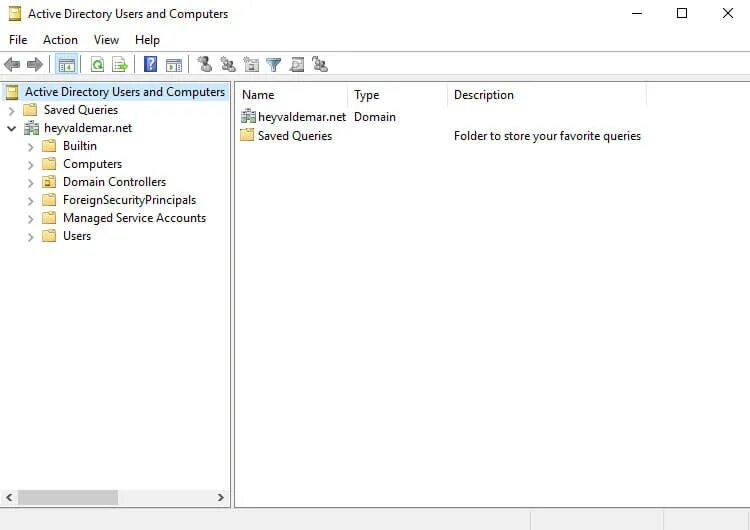750x530 pixels.
Task: Click Domain Controllers OU folder icon
Action: click(x=49, y=182)
